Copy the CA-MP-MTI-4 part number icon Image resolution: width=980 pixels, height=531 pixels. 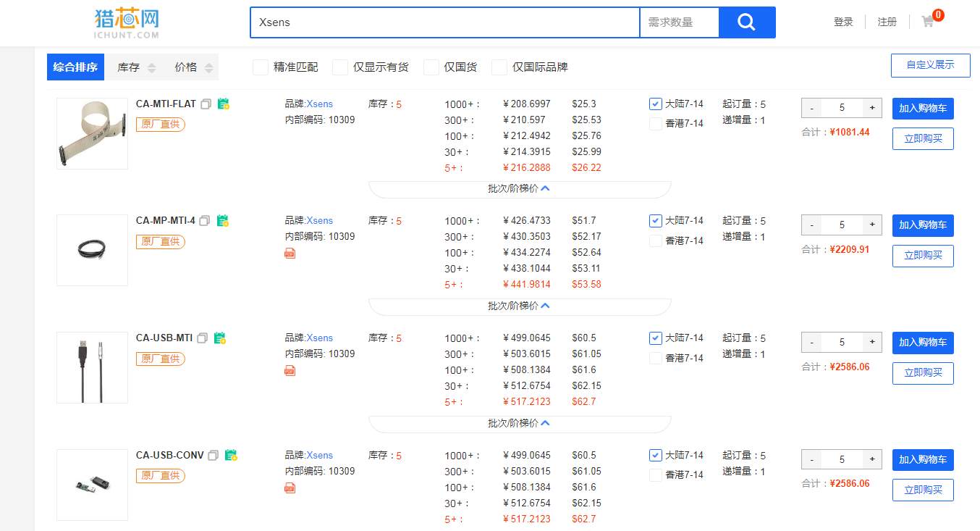[x=205, y=221]
